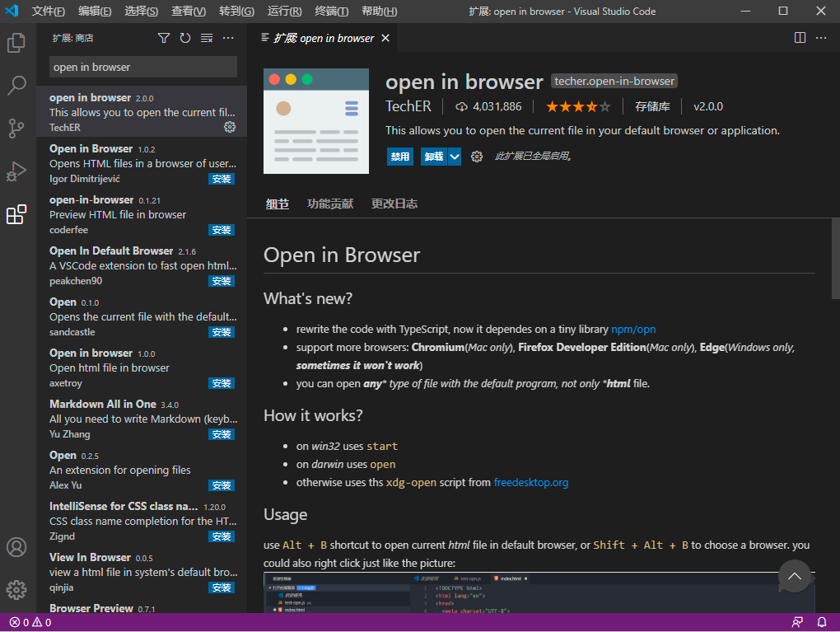Image resolution: width=840 pixels, height=632 pixels.
Task: Click the open in browser extension icon image
Action: tap(316, 121)
